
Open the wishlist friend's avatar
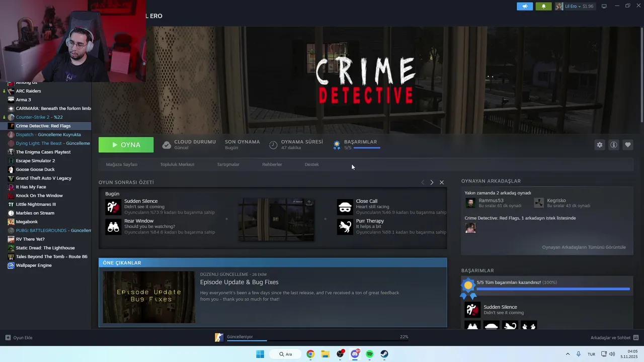470,228
